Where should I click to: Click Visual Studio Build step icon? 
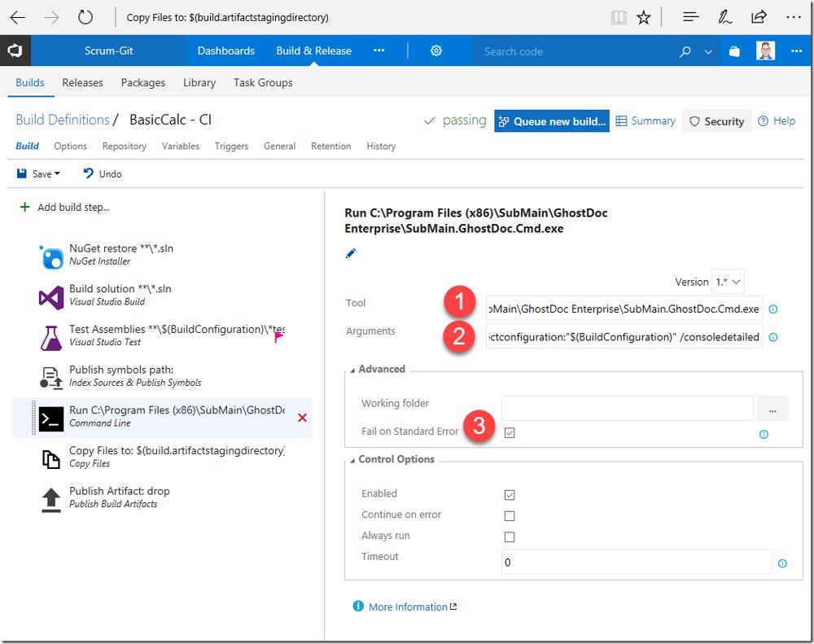(x=50, y=298)
